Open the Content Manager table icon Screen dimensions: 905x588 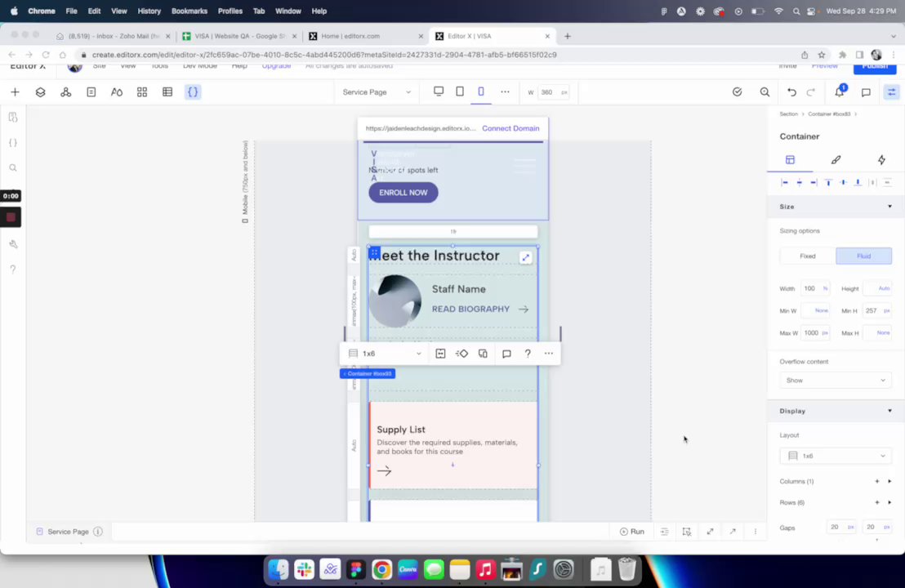[x=167, y=92]
